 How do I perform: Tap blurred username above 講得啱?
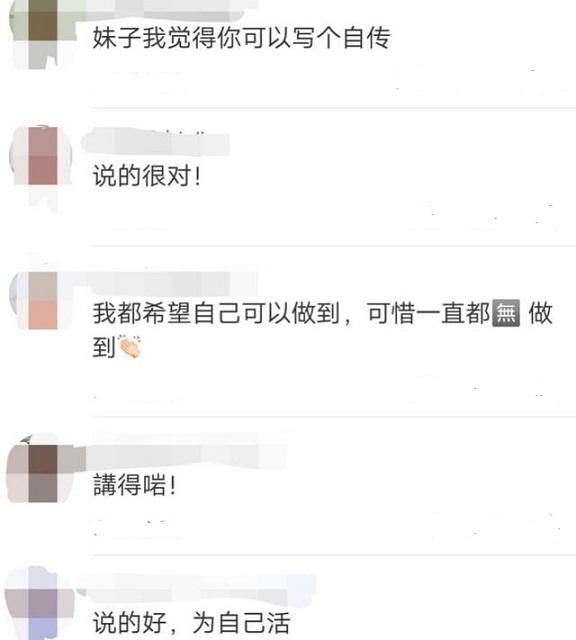(x=186, y=456)
